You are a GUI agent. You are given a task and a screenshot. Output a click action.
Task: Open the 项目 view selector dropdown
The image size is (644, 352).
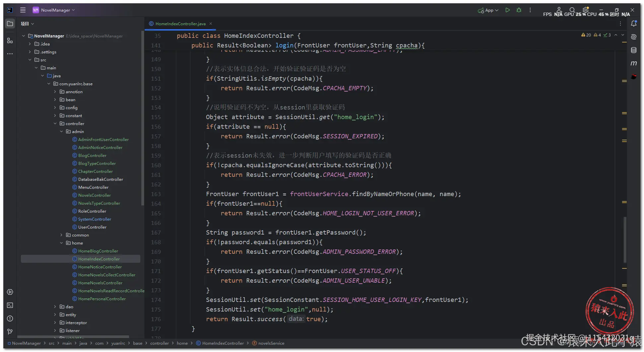pos(28,24)
